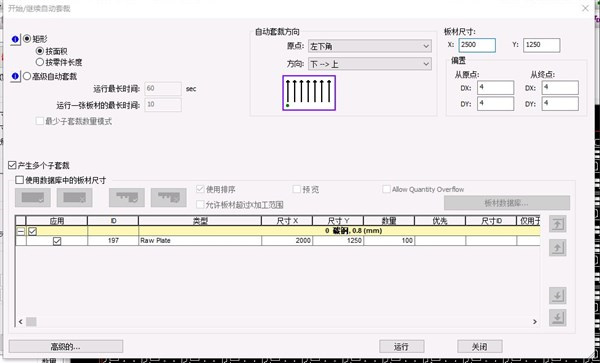Click the move-up arrow icon
Screen dimensions: 600x363
[558, 248]
